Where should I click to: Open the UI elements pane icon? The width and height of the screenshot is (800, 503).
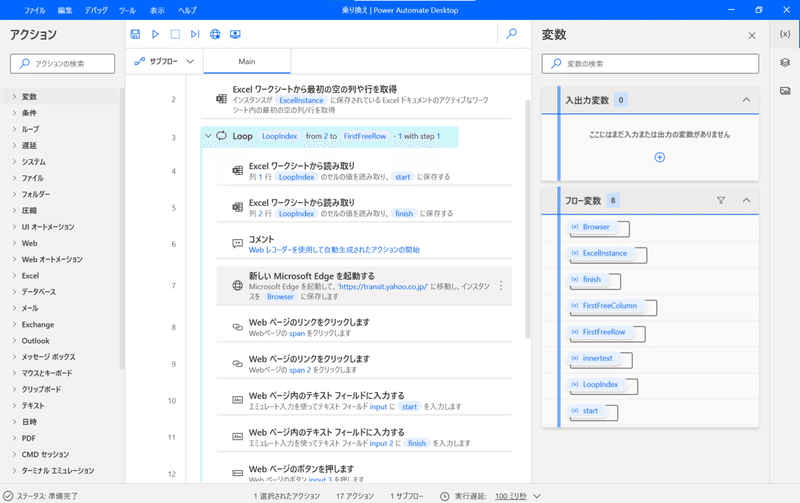coord(785,62)
